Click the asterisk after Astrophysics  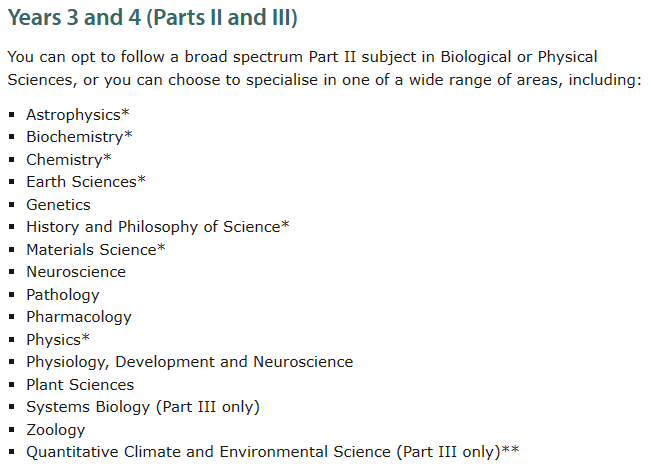pyautogui.click(x=125, y=112)
